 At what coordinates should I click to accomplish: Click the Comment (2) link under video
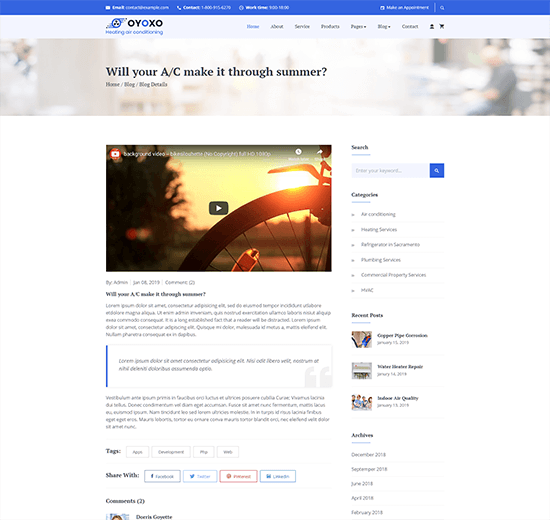pos(180,282)
